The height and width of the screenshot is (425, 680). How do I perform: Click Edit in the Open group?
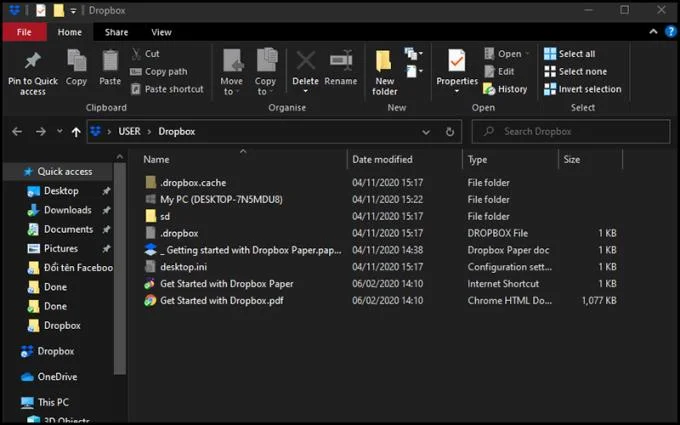[499, 72]
